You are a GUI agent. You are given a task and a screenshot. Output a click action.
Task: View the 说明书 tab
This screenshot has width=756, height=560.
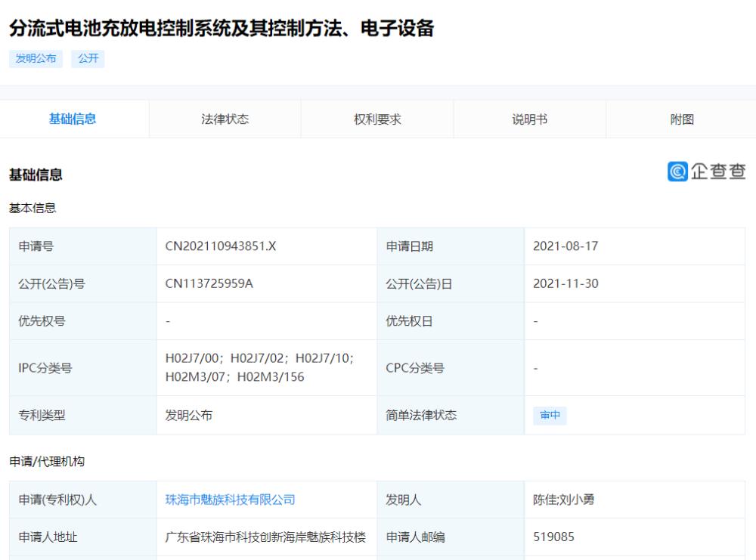click(x=529, y=119)
